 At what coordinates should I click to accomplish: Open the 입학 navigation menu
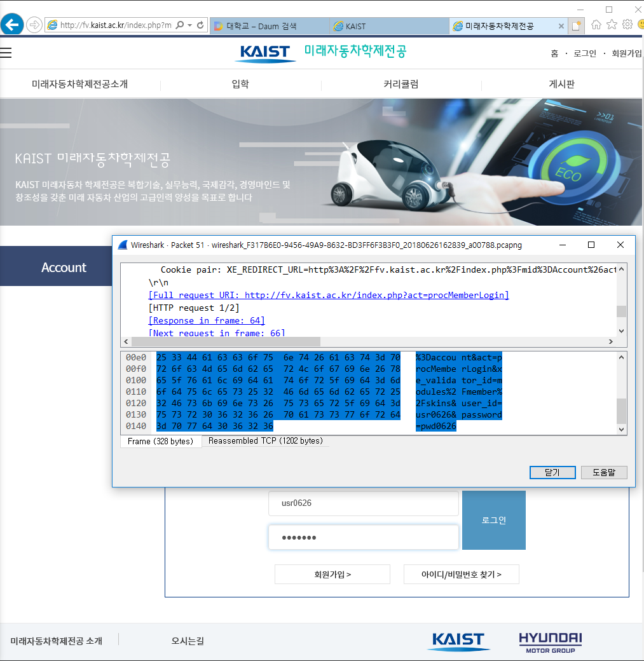240,84
